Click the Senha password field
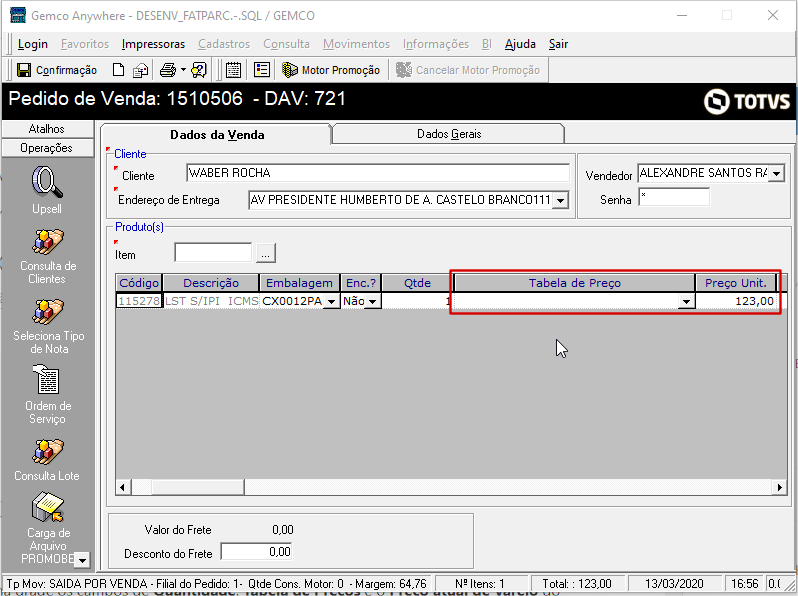Image resolution: width=798 pixels, height=596 pixels. [674, 197]
